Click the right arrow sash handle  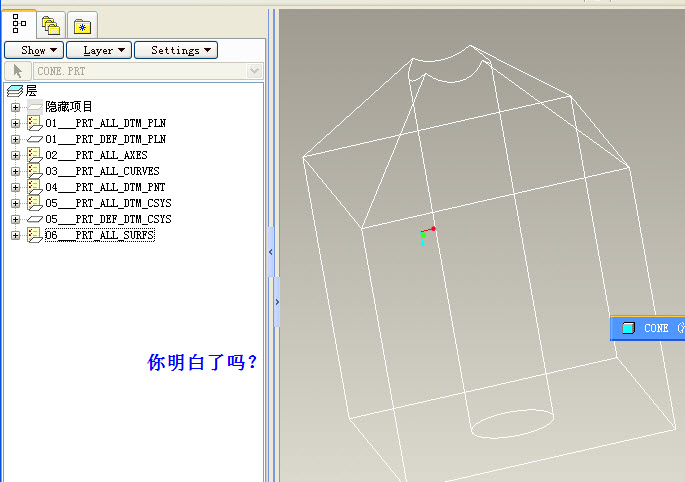tap(277, 302)
